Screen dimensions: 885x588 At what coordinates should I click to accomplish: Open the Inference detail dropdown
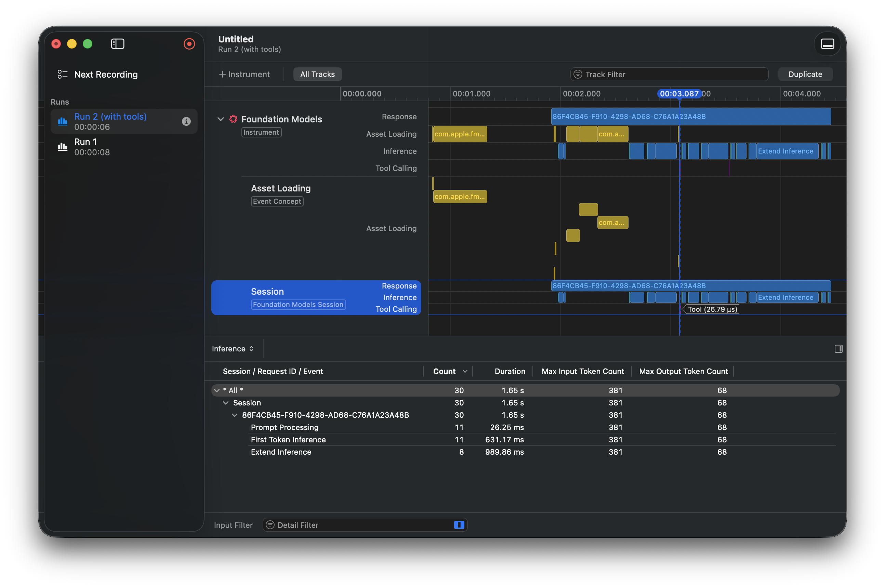pos(233,349)
